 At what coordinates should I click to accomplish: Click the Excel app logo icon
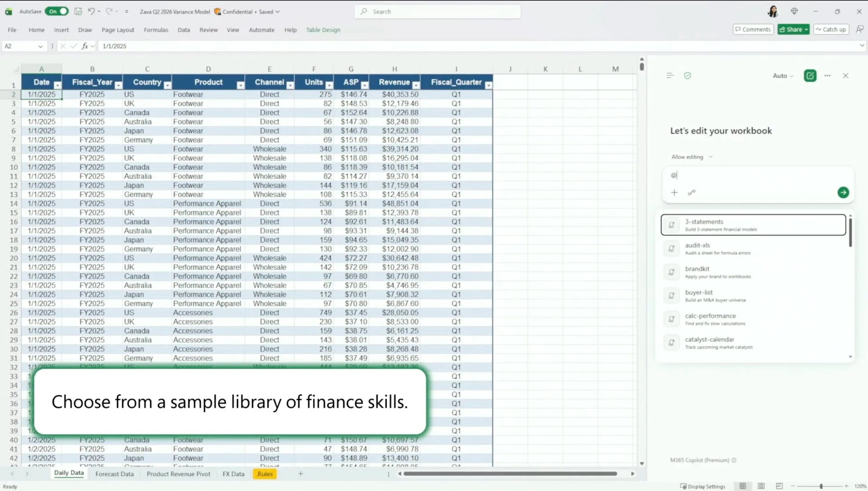coord(9,12)
